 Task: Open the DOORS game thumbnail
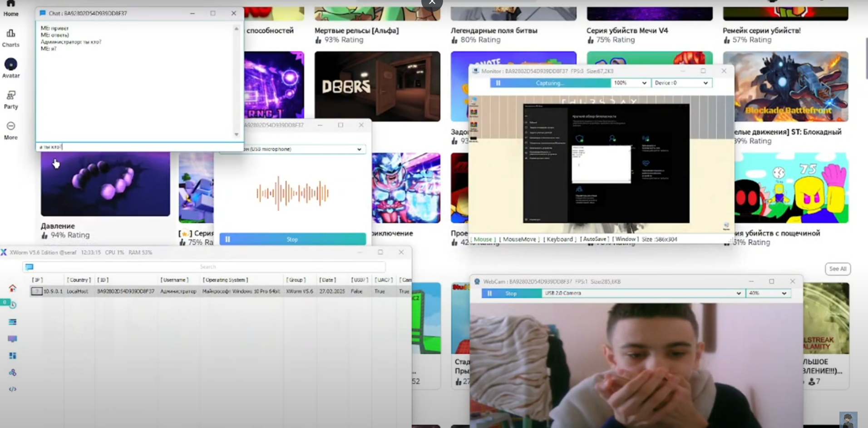point(377,86)
